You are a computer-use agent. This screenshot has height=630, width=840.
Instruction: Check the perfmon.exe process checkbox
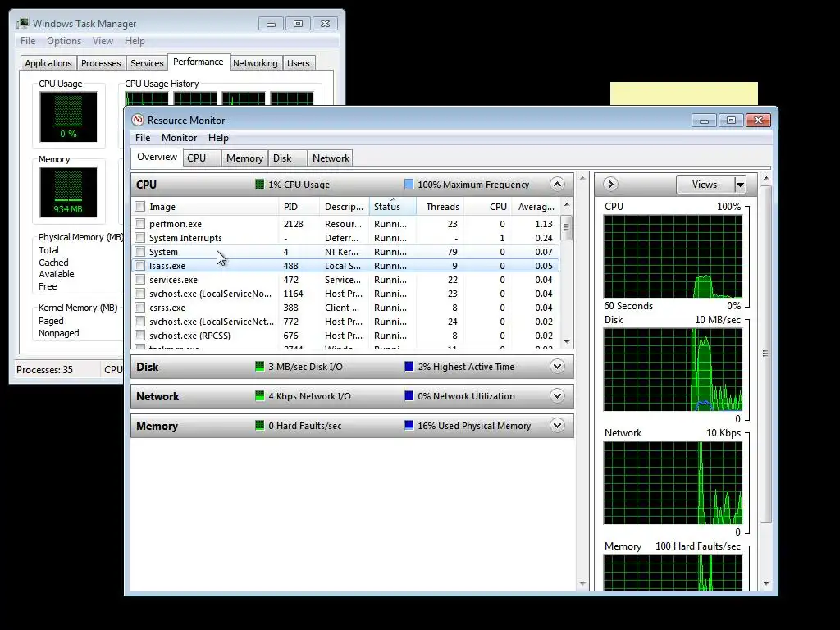click(x=139, y=223)
